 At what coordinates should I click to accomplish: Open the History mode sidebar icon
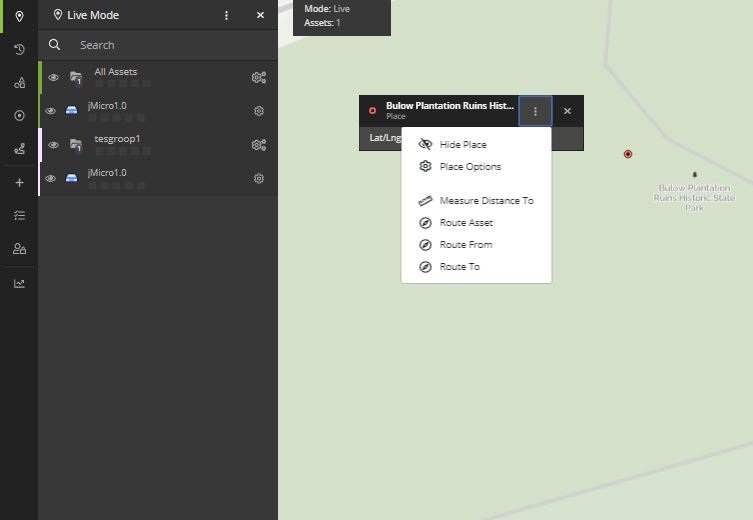click(19, 49)
